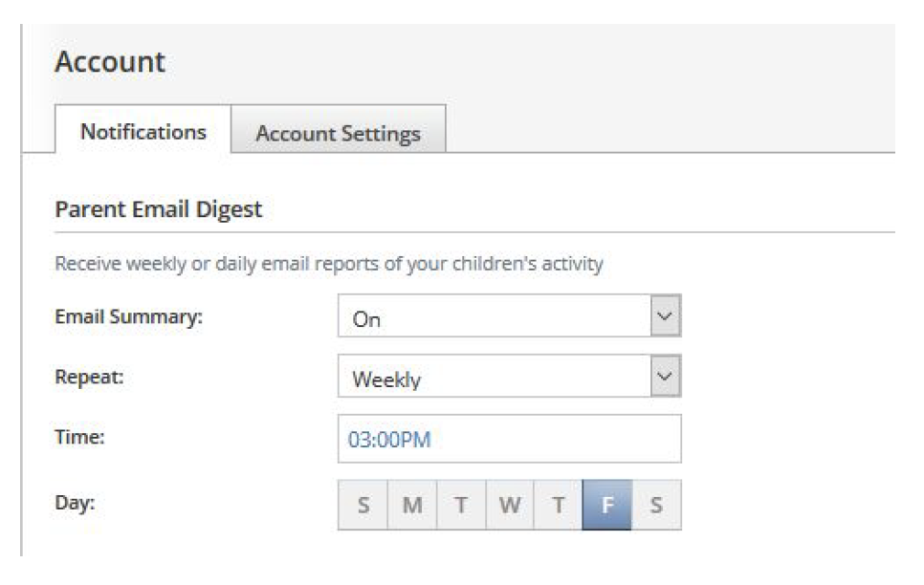The image size is (924, 585).
Task: Click the Time label
Action: (x=79, y=437)
